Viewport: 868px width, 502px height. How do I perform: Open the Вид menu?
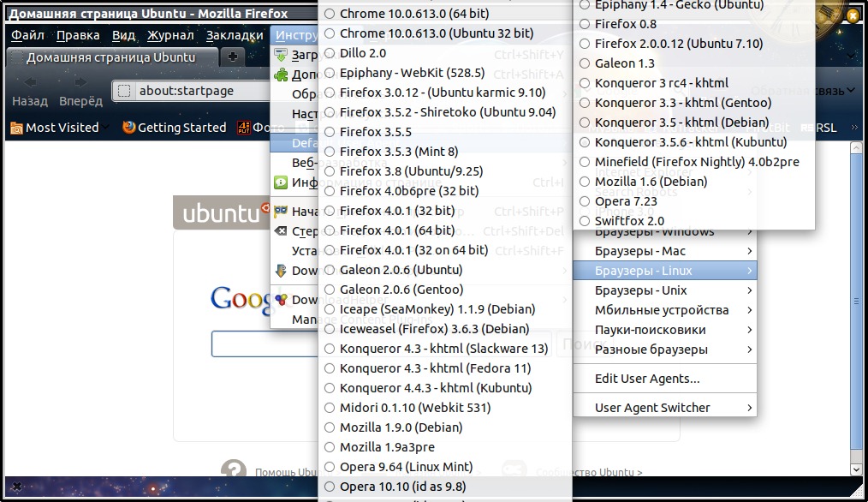click(123, 35)
